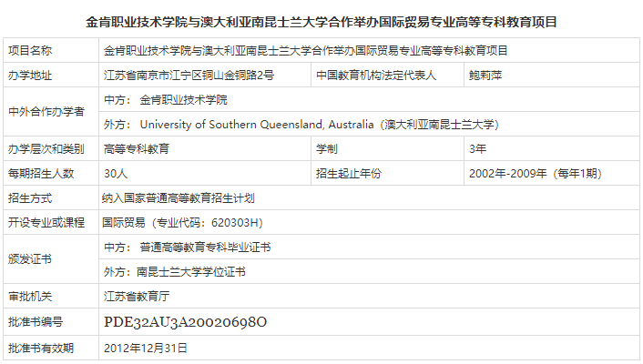
Task: Select 中国教育机构法定代表人 label
Action: pyautogui.click(x=376, y=75)
